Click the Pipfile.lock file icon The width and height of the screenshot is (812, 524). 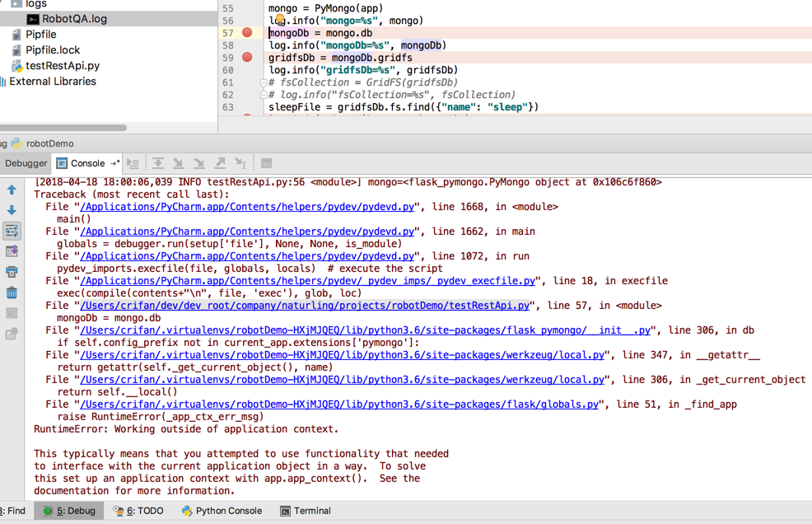coord(17,50)
